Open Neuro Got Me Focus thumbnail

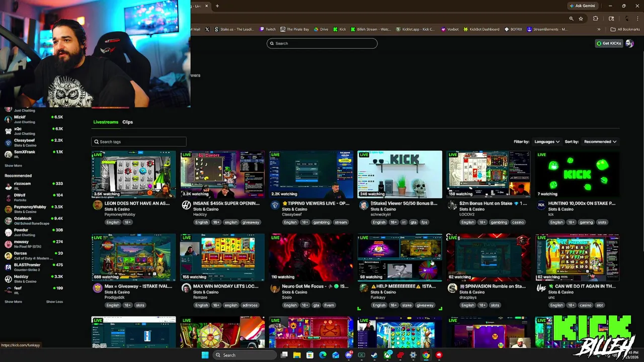(x=311, y=257)
